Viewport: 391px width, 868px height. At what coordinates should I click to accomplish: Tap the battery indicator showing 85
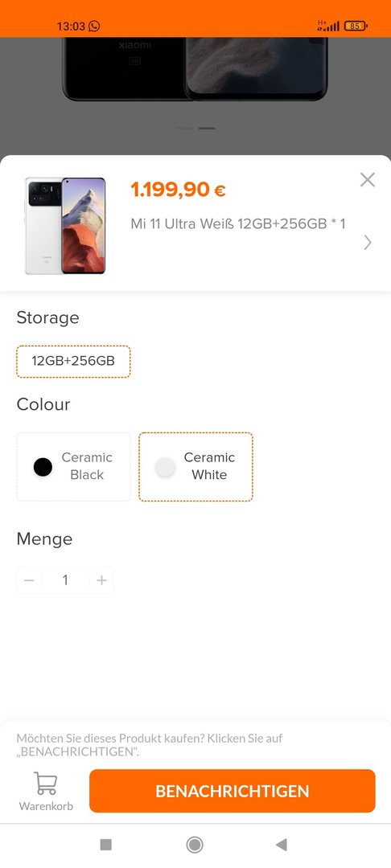tap(356, 26)
